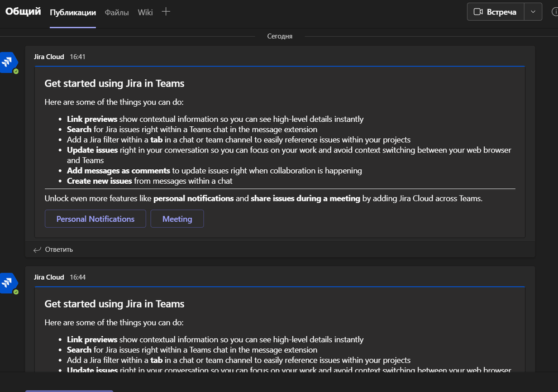Click the reply arrow icon next to Ответить
Image resolution: width=558 pixels, height=392 pixels.
tap(37, 250)
